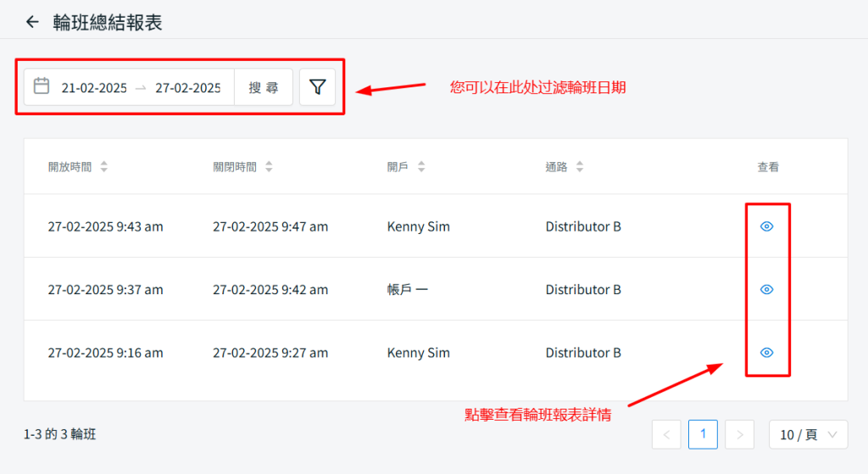The width and height of the screenshot is (868, 474).
Task: View shift details for 9:43 am row
Action: [x=767, y=226]
